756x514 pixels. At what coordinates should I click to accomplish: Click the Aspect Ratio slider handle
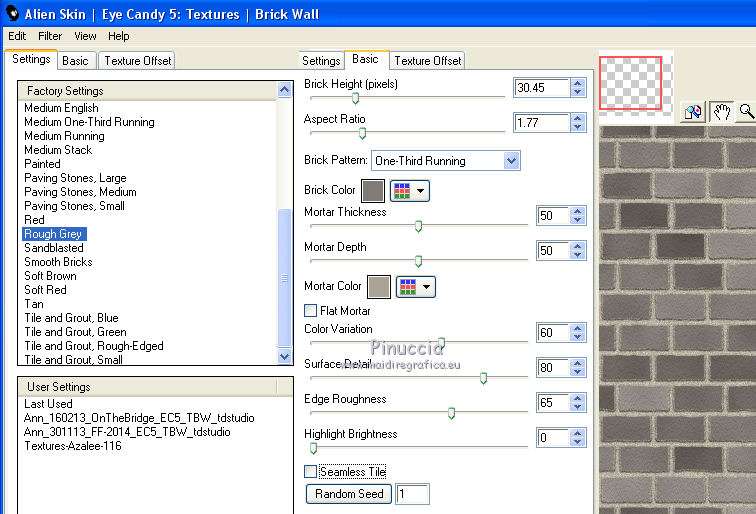pos(362,133)
